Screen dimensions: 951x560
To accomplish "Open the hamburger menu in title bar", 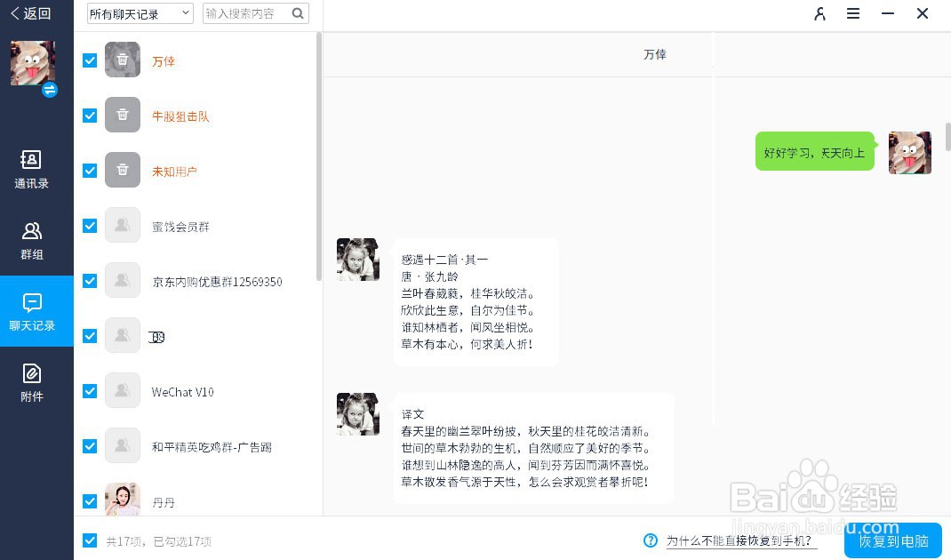I will pyautogui.click(x=853, y=14).
